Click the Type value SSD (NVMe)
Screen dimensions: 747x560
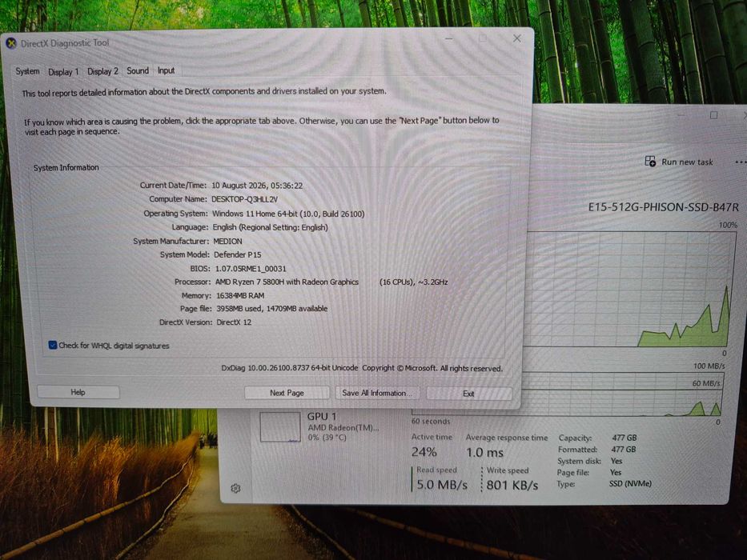pyautogui.click(x=630, y=484)
